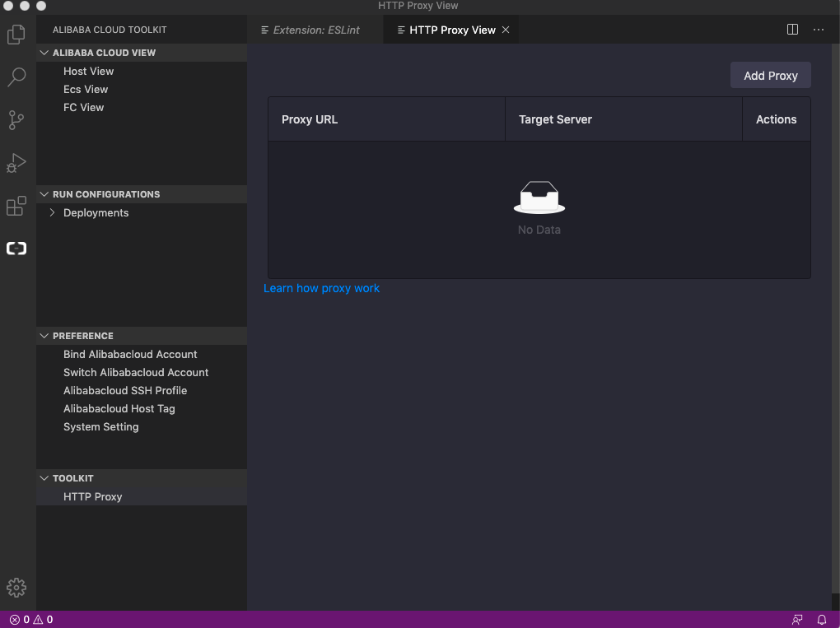
Task: Open the Search view icon
Action: tap(16, 77)
